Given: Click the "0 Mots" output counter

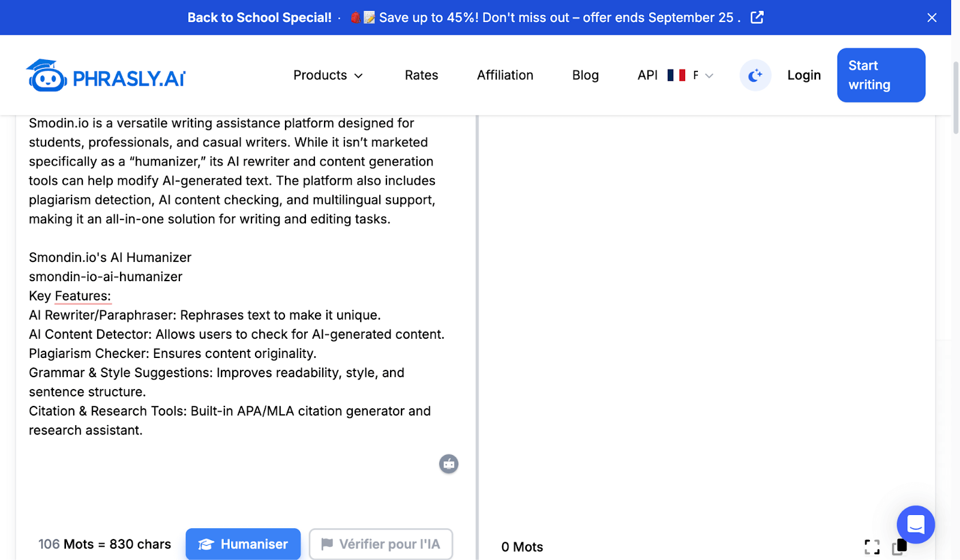Looking at the screenshot, I should (x=522, y=547).
